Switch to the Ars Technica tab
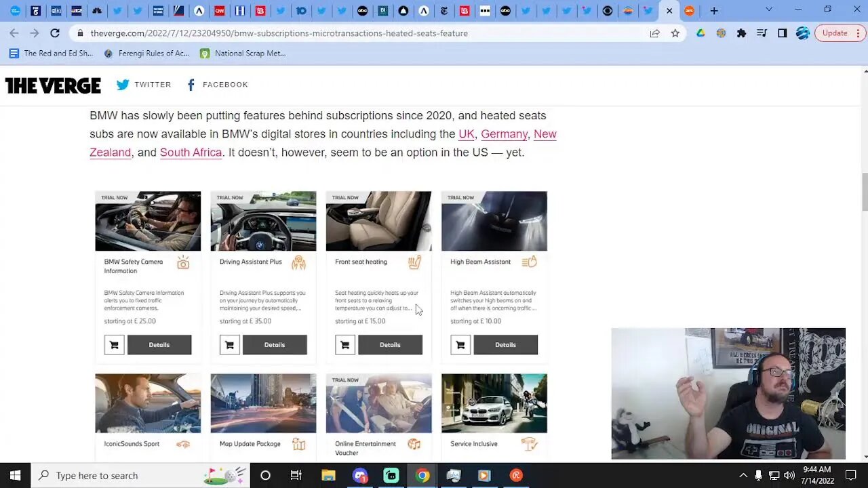 tap(690, 11)
